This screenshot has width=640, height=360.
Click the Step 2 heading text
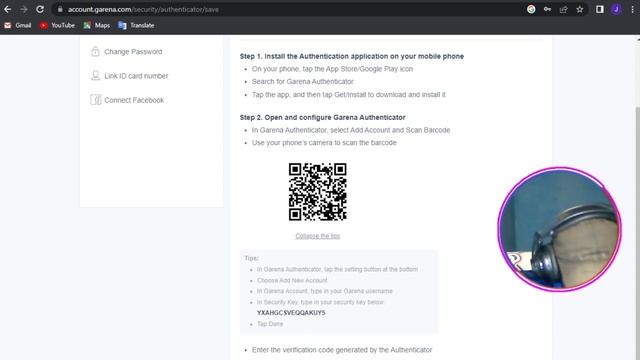click(322, 118)
